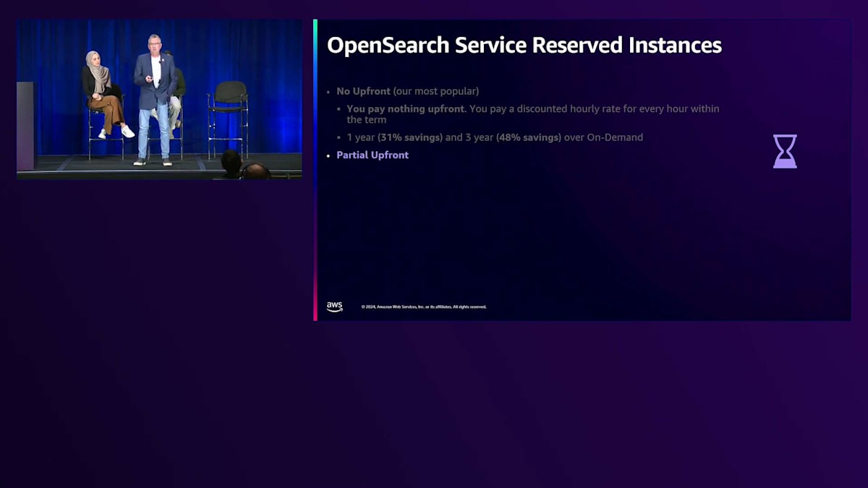Screen dimensions: 868x488
Task: Click the Amazon Web Services copyright footer text
Action: tap(424, 307)
